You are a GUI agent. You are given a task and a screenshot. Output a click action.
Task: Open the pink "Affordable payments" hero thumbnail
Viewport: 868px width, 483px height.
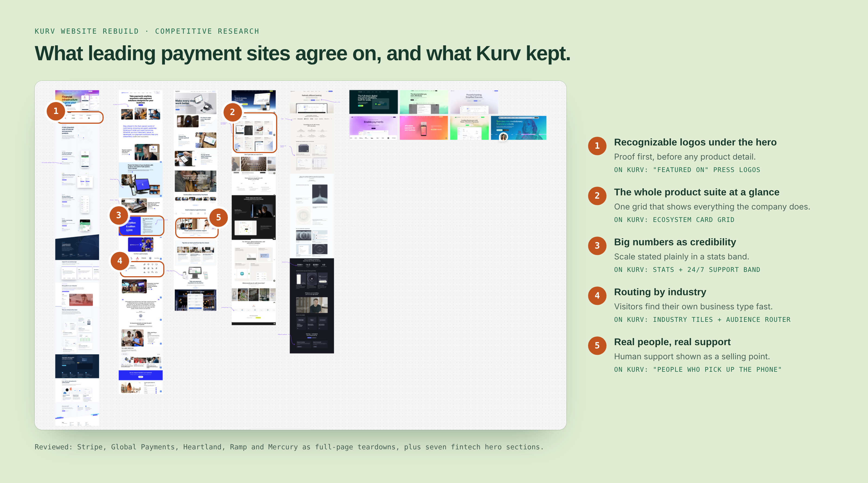click(424, 128)
